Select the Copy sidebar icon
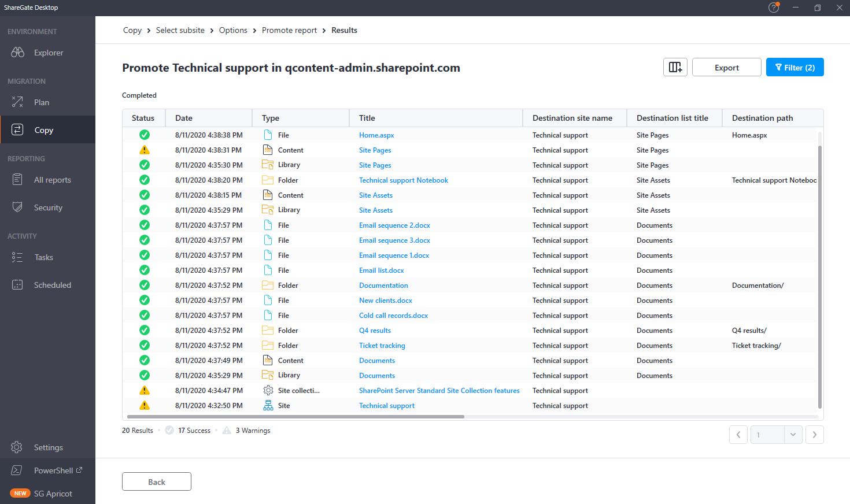 (x=17, y=130)
